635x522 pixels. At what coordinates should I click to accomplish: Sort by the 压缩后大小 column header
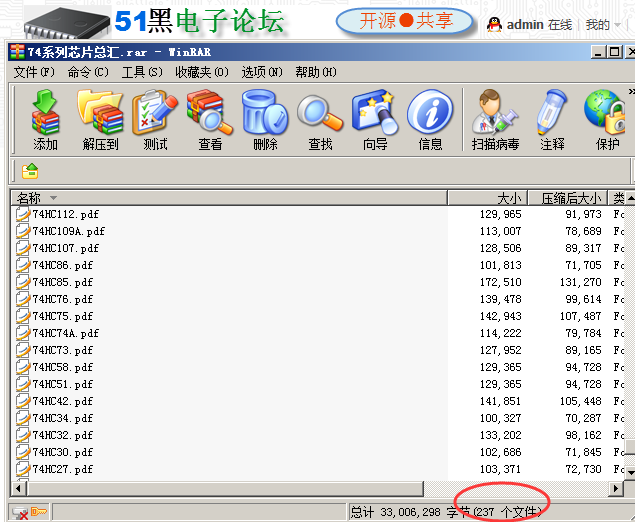coord(567,198)
